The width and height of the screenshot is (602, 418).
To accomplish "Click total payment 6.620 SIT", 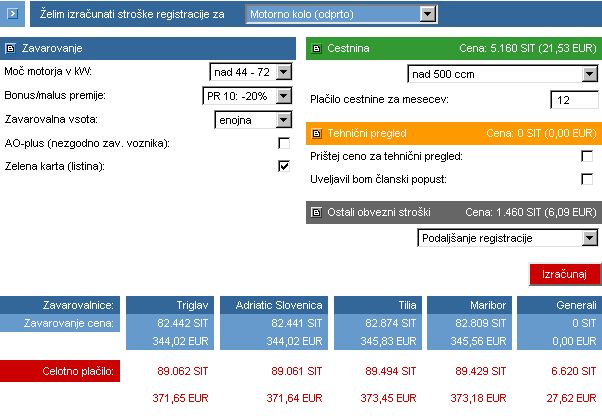I will [x=574, y=371].
